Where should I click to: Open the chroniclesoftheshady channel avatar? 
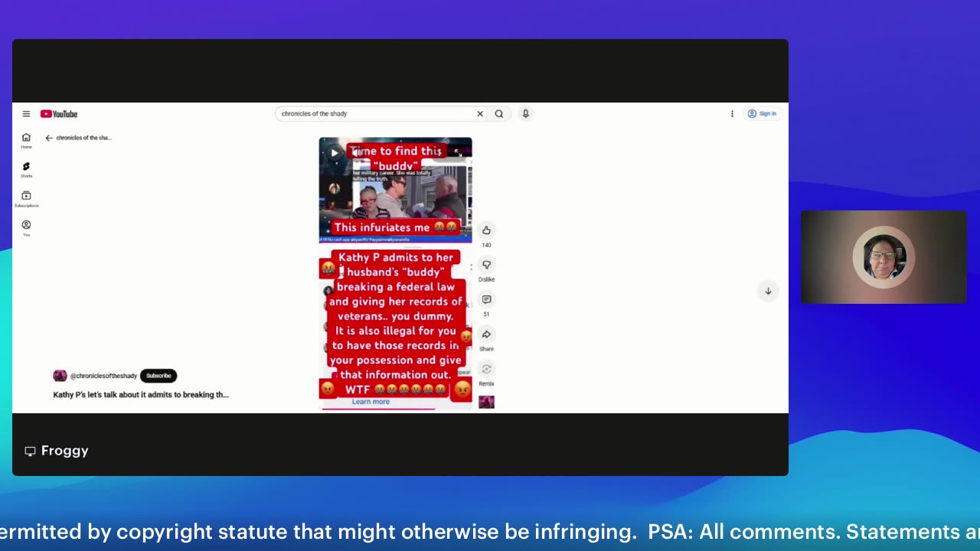coord(60,376)
